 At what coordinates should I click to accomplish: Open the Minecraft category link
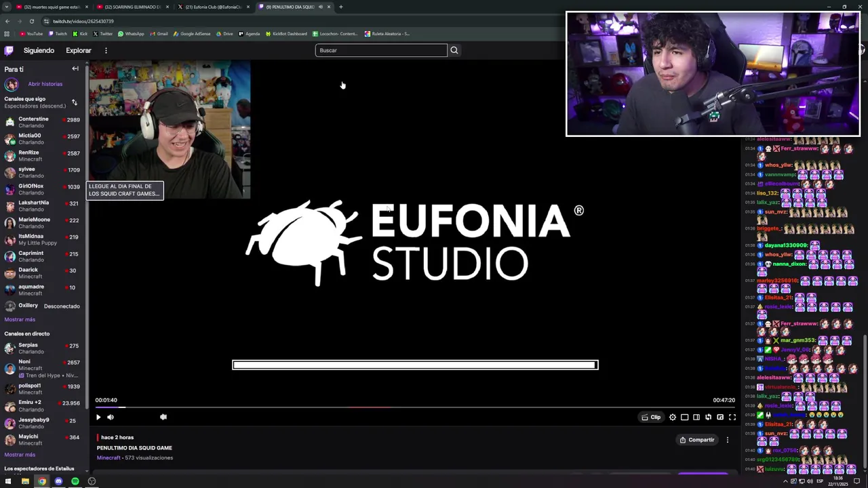point(108,457)
